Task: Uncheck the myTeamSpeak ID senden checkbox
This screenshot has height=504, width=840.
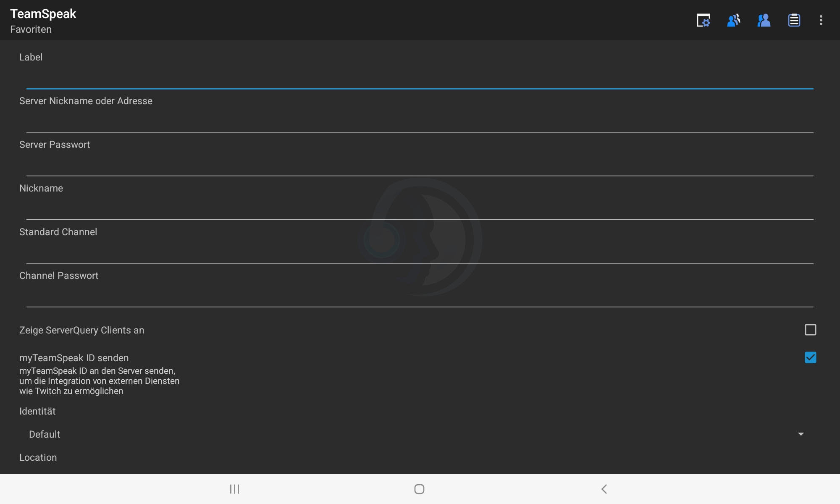Action: 810,358
